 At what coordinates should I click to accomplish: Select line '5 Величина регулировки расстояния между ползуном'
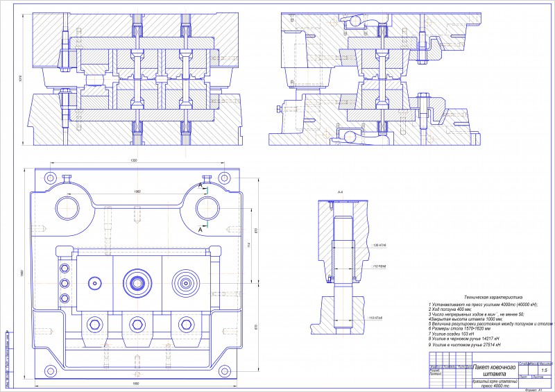point(490,324)
